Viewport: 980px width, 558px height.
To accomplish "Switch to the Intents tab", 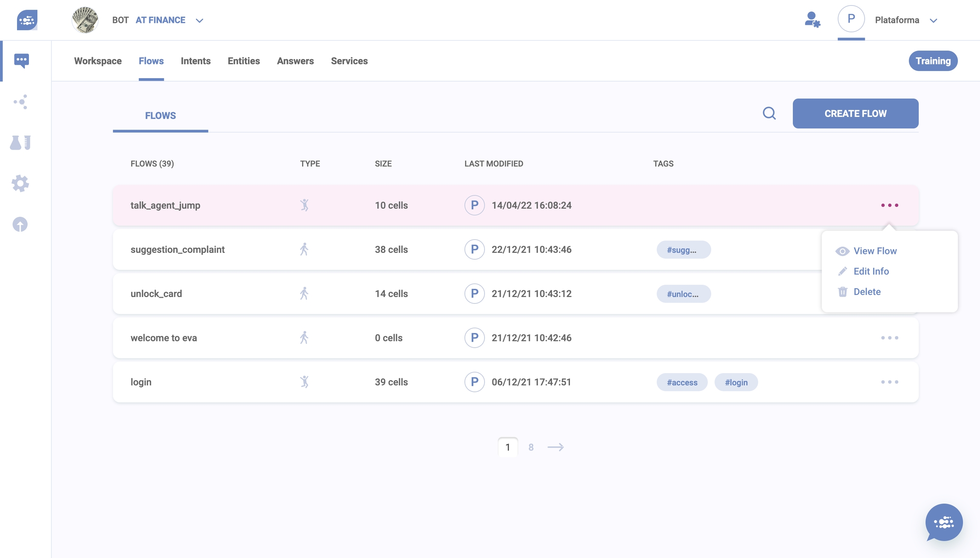I will 195,61.
